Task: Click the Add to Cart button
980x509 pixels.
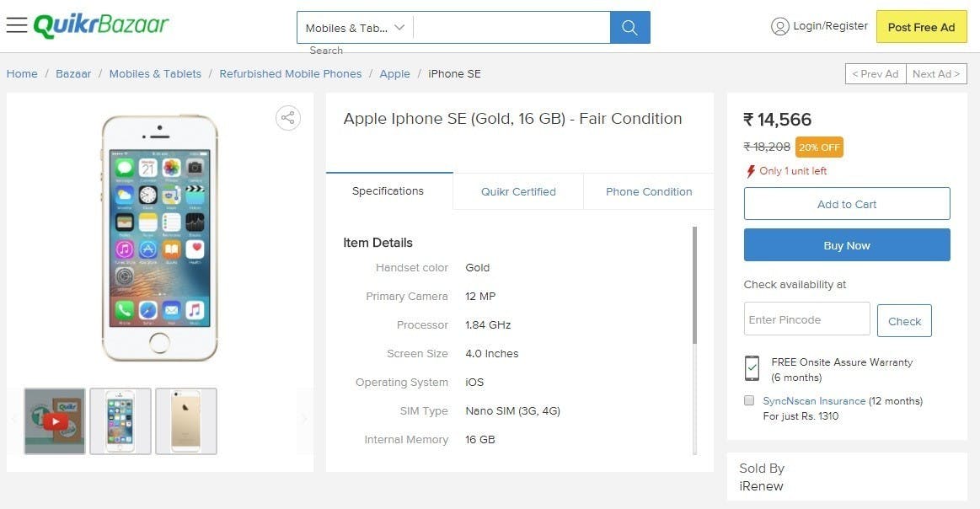Action: click(847, 204)
